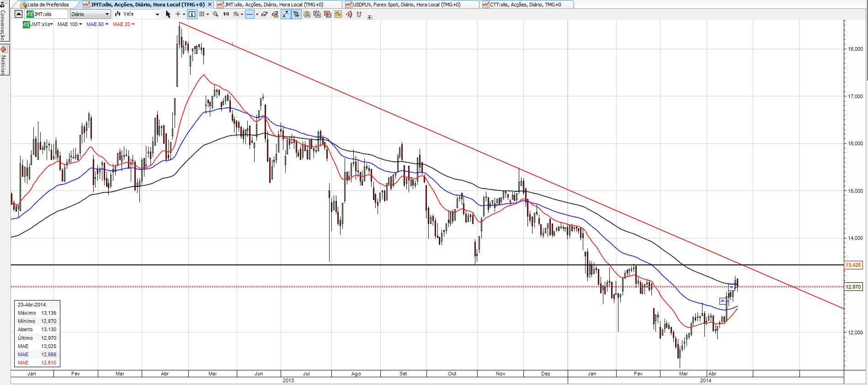Screen dimensions: 868x385
Task: Click the 2013 year label on time axis
Action: 288,380
